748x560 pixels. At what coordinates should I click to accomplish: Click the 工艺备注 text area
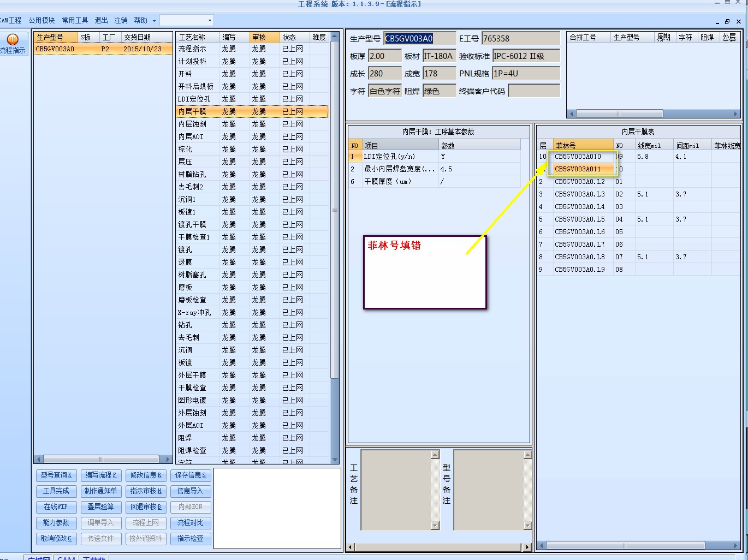point(396,490)
